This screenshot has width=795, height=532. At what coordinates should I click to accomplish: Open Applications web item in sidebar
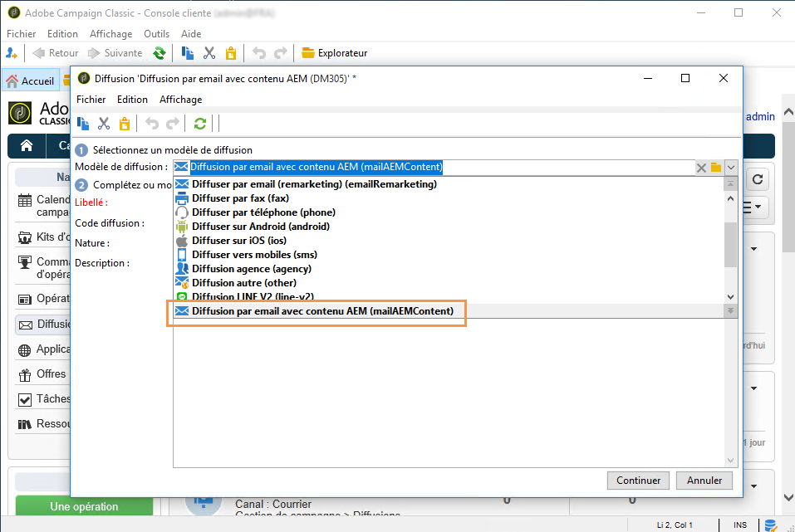point(43,349)
